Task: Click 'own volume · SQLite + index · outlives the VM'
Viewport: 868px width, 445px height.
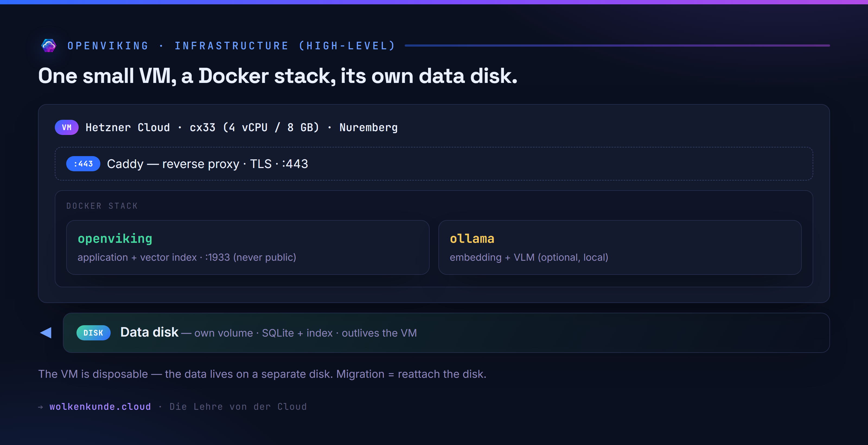Action: (x=305, y=333)
